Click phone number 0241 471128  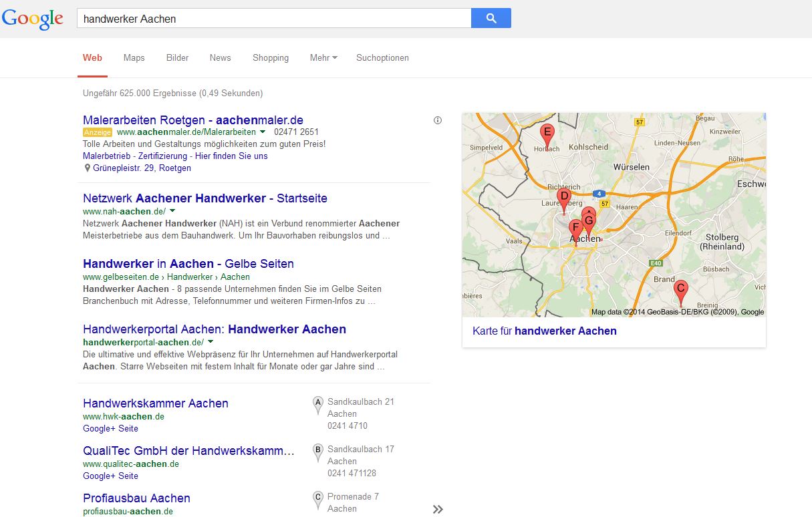(x=352, y=474)
